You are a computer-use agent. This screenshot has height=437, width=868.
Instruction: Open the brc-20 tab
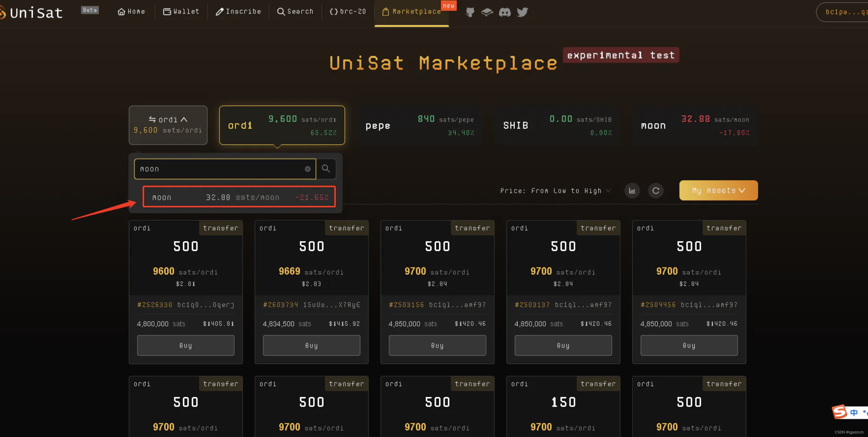pos(348,12)
